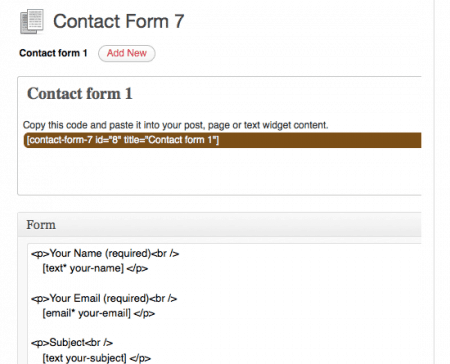450x364 pixels.
Task: Select the highlighted contact-form-7 shortcode field
Action: pos(222,140)
